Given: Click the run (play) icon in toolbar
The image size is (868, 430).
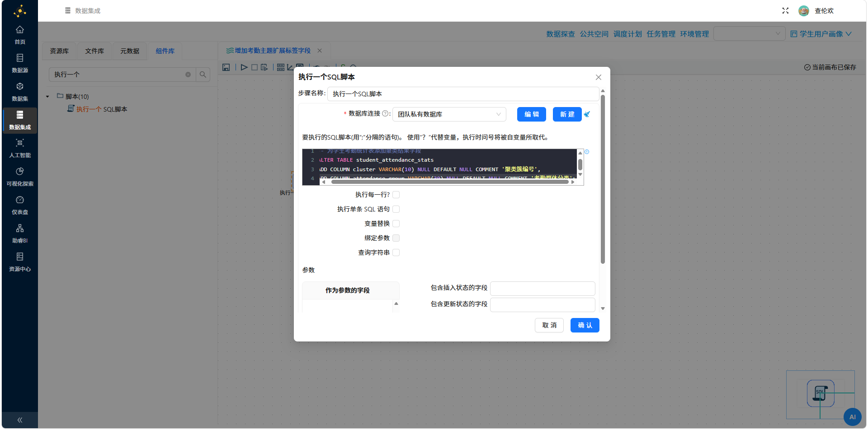Looking at the screenshot, I should point(244,67).
